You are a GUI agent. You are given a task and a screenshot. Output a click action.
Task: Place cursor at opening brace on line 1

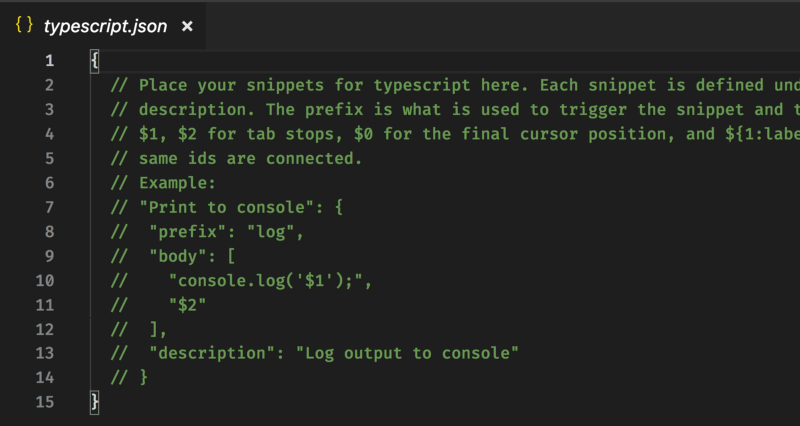point(94,61)
